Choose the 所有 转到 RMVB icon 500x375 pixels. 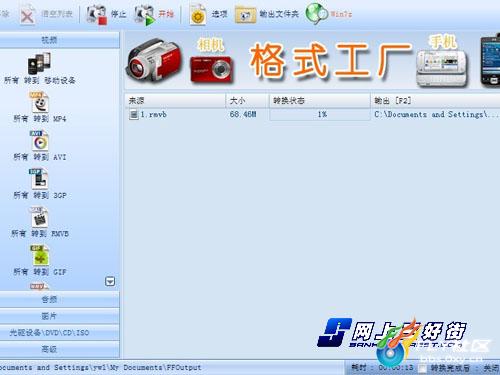tap(39, 217)
